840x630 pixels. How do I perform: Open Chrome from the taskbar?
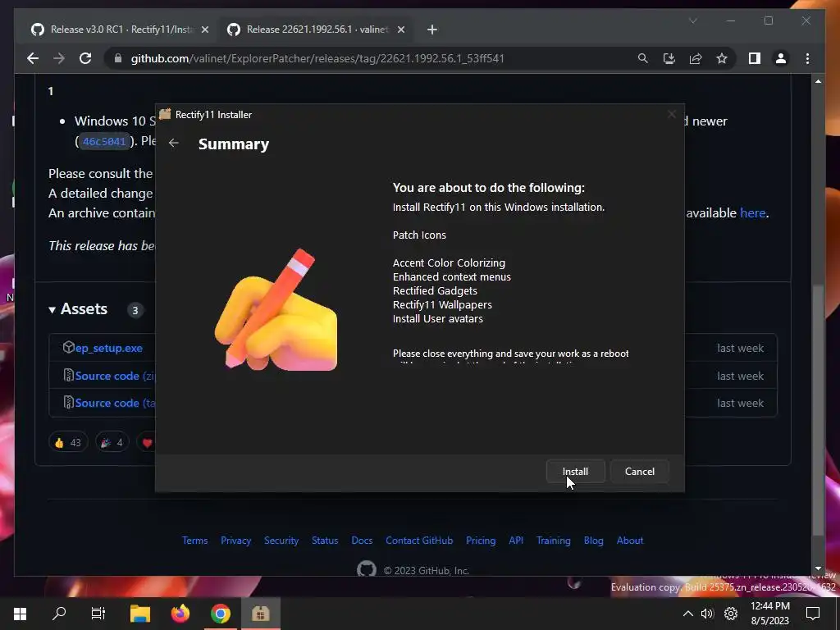[220, 614]
